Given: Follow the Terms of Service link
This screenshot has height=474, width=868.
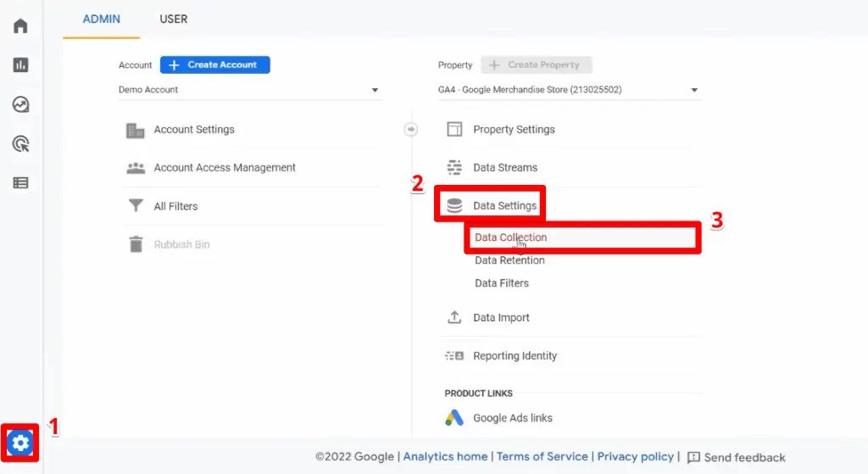Looking at the screenshot, I should tap(542, 457).
